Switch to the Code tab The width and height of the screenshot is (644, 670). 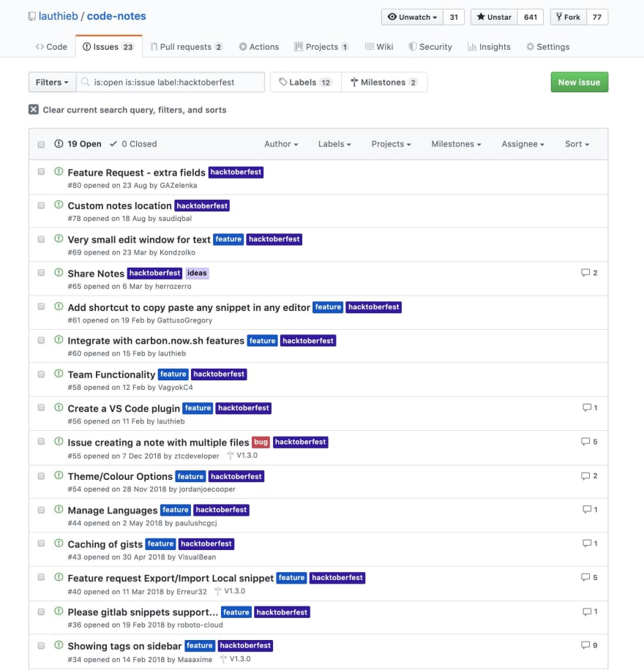click(51, 47)
